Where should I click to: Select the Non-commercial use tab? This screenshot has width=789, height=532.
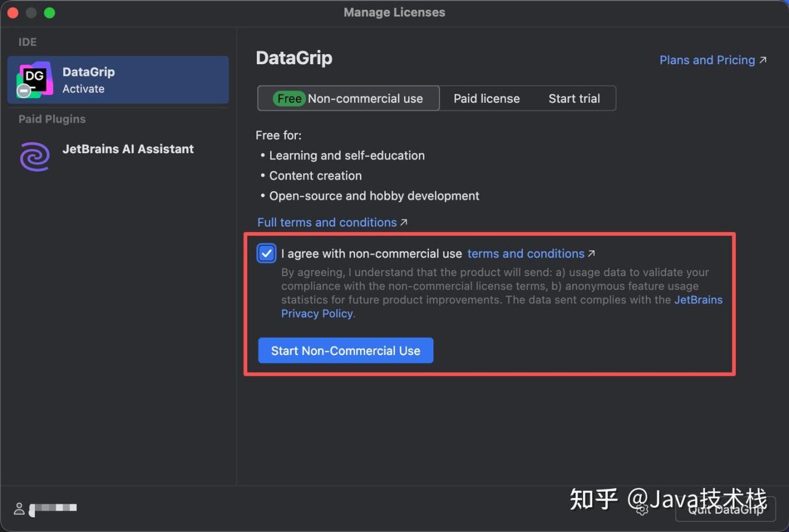[x=365, y=99]
